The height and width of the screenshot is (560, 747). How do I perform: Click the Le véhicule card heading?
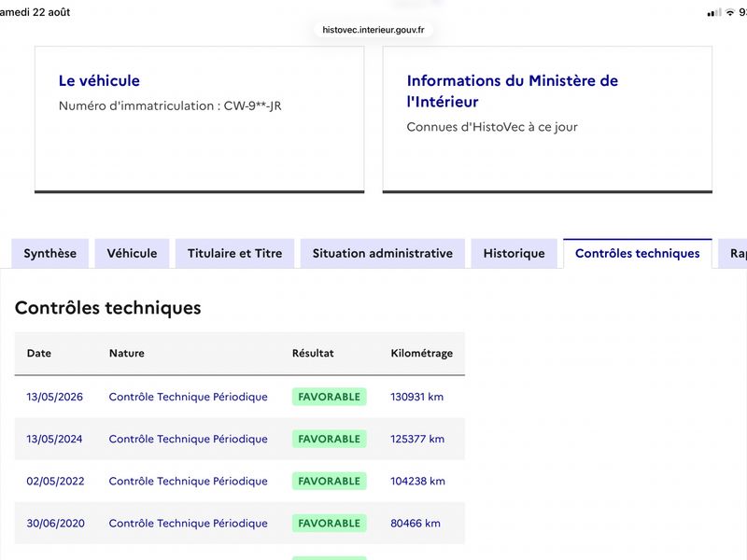tap(99, 80)
